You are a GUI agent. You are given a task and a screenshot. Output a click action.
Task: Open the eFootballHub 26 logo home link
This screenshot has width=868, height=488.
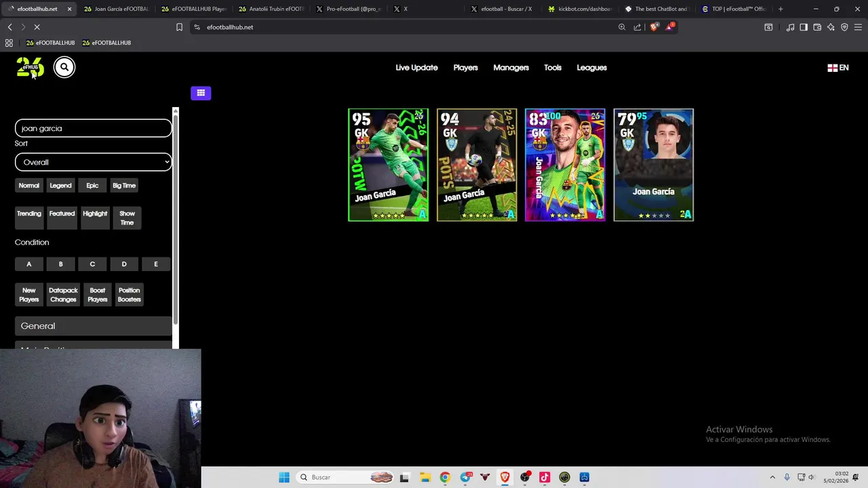point(30,67)
